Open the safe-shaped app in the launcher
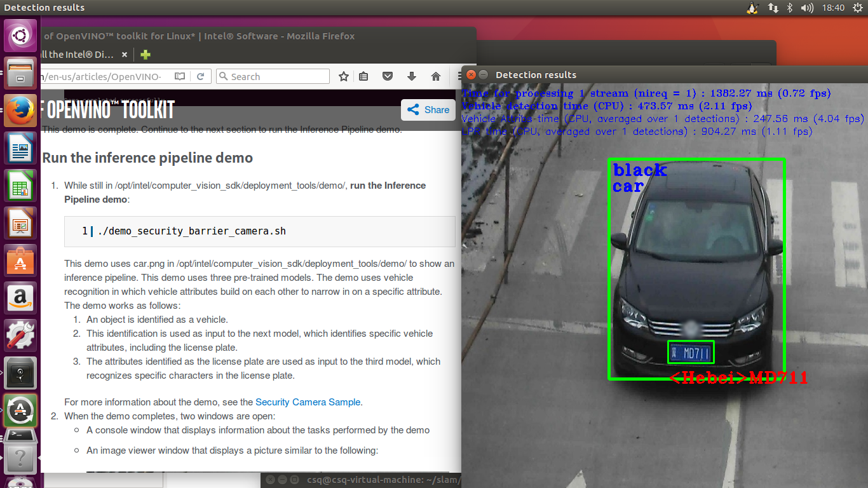868x488 pixels. click(x=21, y=373)
